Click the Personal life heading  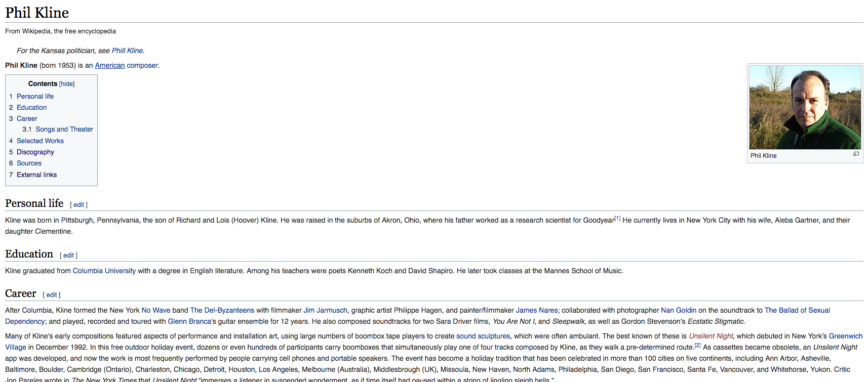coord(34,203)
